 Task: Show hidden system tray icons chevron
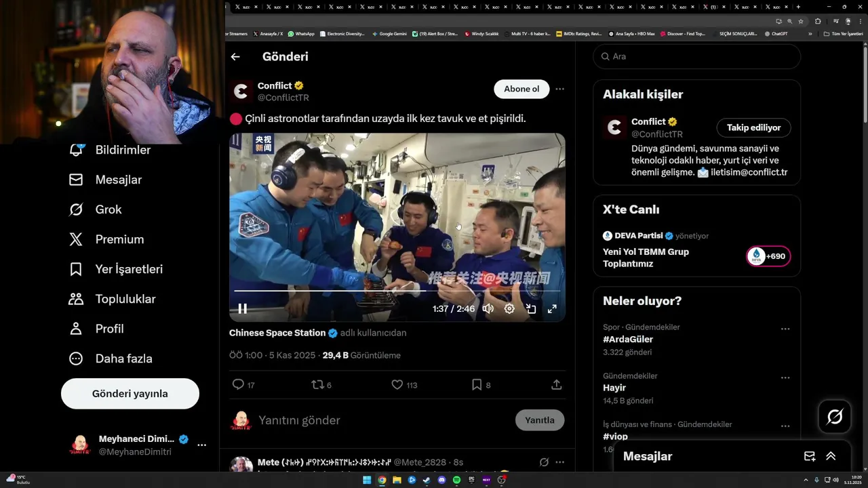807,480
